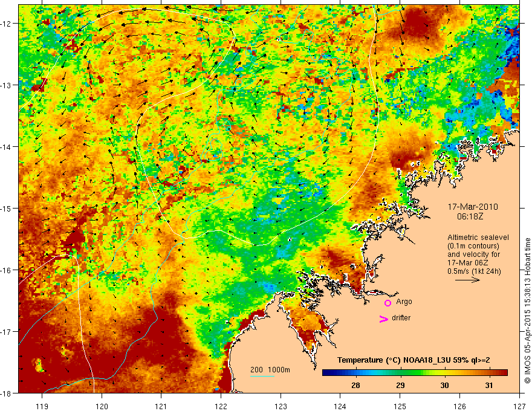Viewport: 532px width, 411px height.
Task: Click the 'Temperature (°C) NOAA18_L3U 59% ql>=2' title
Action: coord(414,360)
